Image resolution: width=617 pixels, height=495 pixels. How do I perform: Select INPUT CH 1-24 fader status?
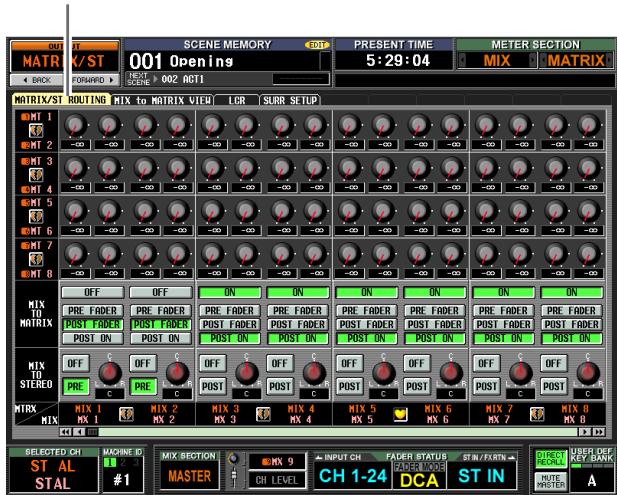(353, 476)
